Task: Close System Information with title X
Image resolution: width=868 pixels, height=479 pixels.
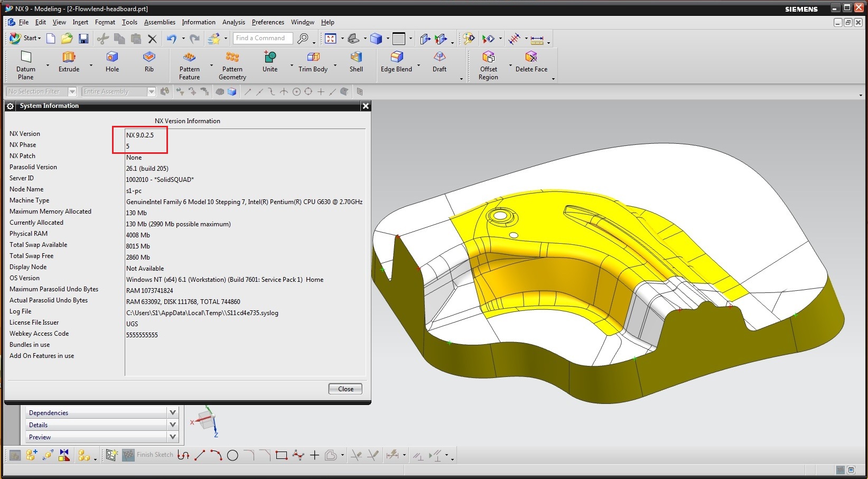Action: 365,106
